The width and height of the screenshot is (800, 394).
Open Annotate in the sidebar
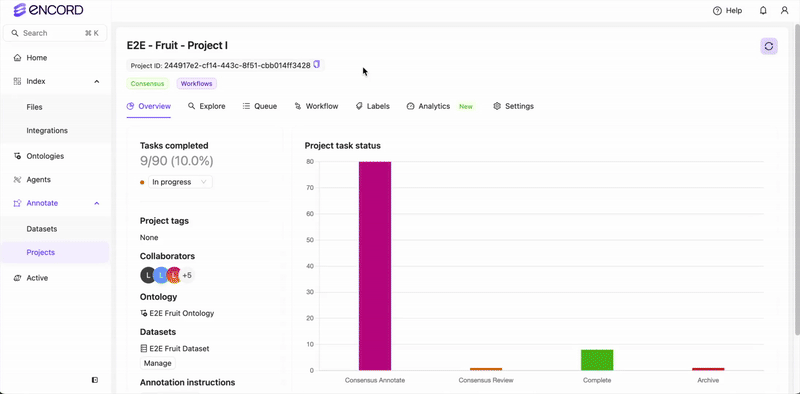[42, 203]
